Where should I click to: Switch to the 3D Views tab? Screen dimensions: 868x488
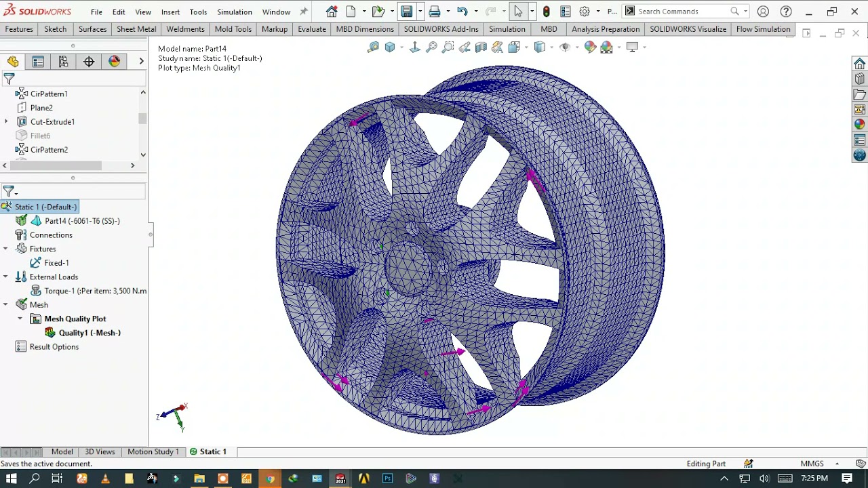tap(100, 451)
